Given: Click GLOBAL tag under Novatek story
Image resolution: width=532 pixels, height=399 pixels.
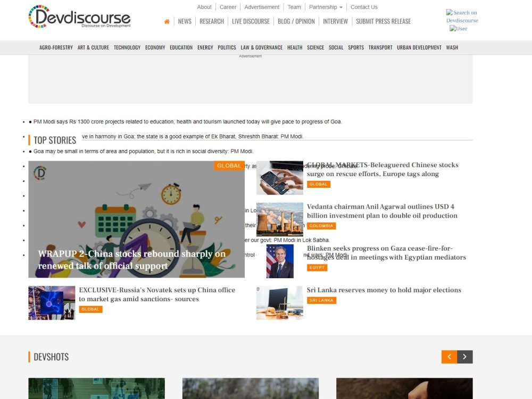Looking at the screenshot, I should point(90,310).
